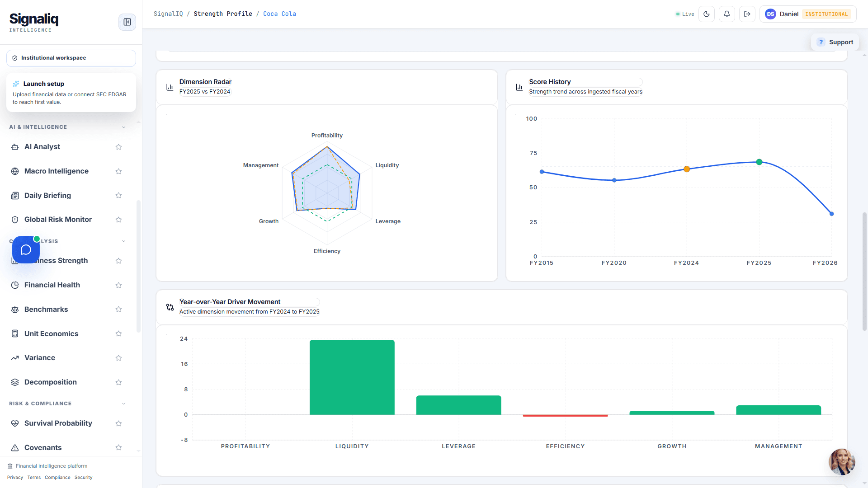Click Dimension Radar chart icon

coord(170,87)
